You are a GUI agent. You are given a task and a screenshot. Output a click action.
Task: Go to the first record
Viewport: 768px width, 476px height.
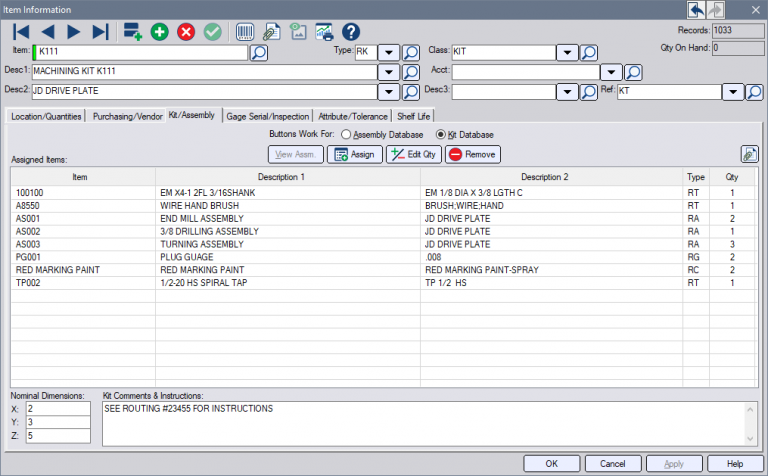(x=21, y=32)
